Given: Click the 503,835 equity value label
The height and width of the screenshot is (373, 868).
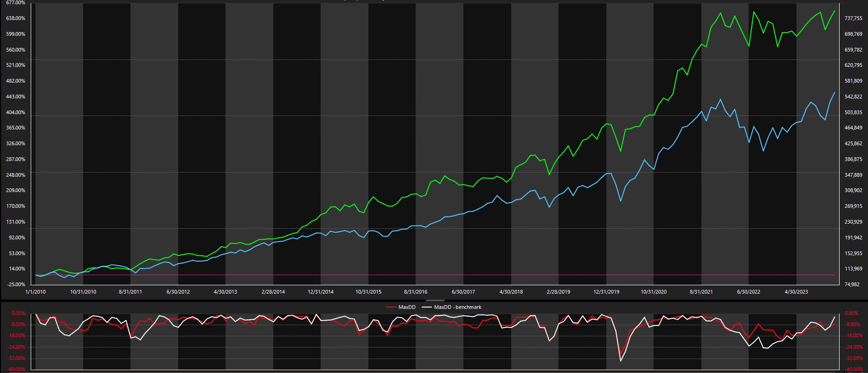Looking at the screenshot, I should click(853, 113).
